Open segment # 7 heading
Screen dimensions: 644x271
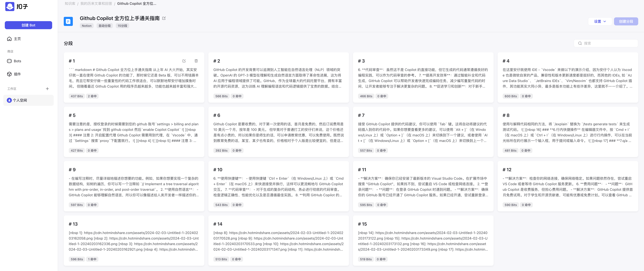coord(361,115)
